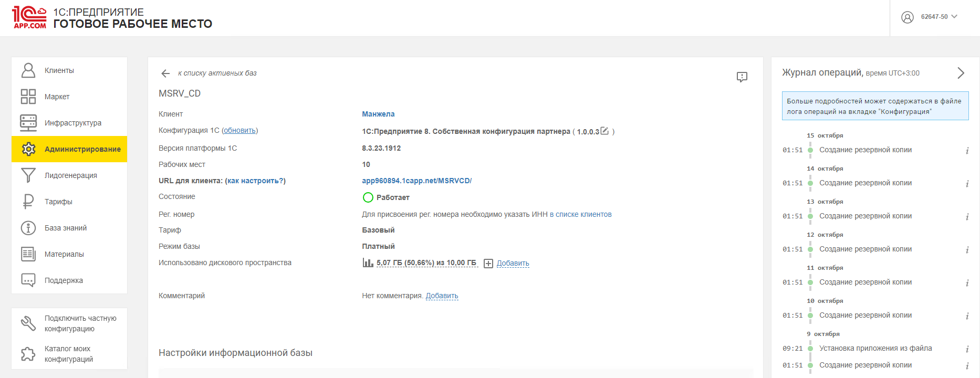This screenshot has width=980, height=378.
Task: Click info icon for 10 октября backup
Action: click(x=967, y=316)
